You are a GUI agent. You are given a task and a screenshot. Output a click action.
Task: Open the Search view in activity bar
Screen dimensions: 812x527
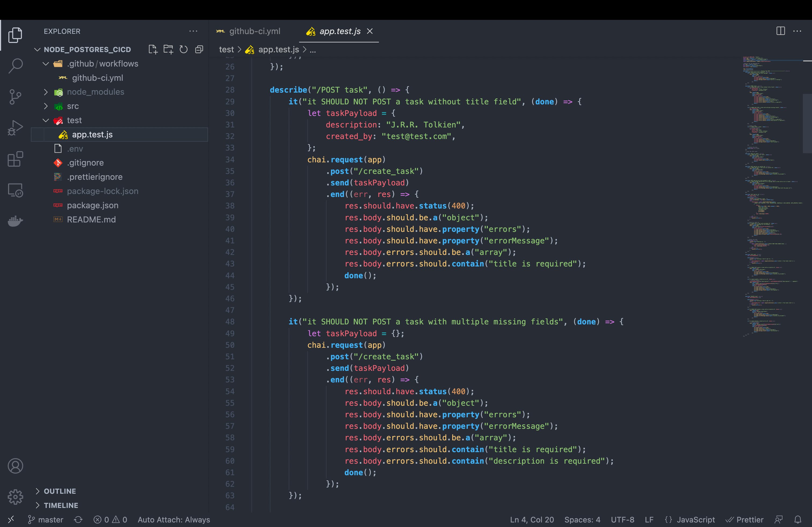coord(15,66)
